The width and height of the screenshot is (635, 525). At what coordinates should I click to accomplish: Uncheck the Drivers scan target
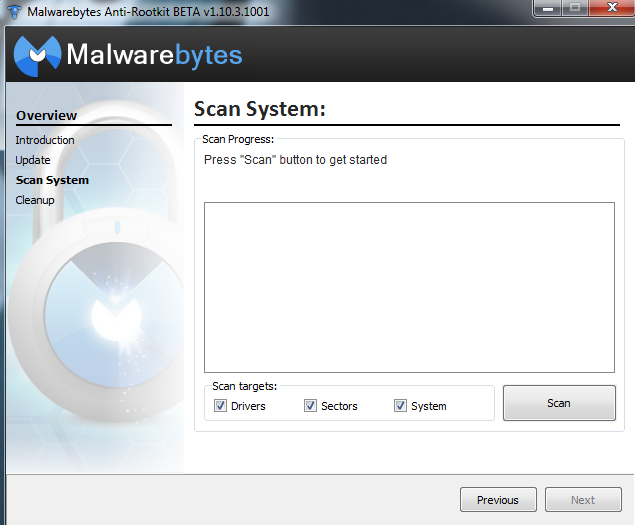[x=220, y=405]
